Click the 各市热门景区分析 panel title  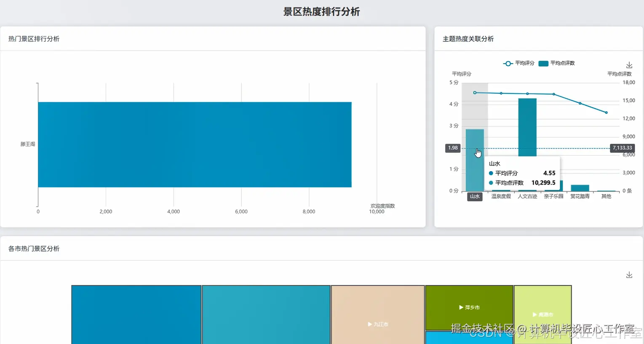34,249
